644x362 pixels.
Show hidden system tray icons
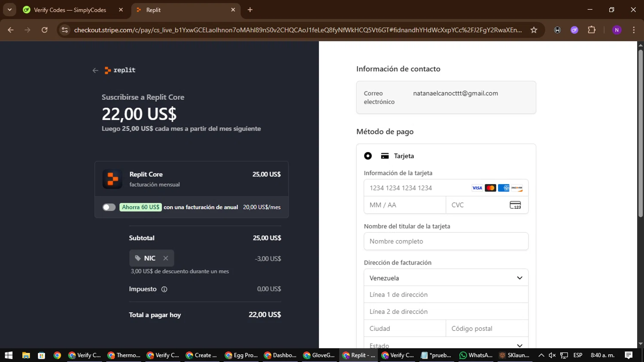(541, 355)
